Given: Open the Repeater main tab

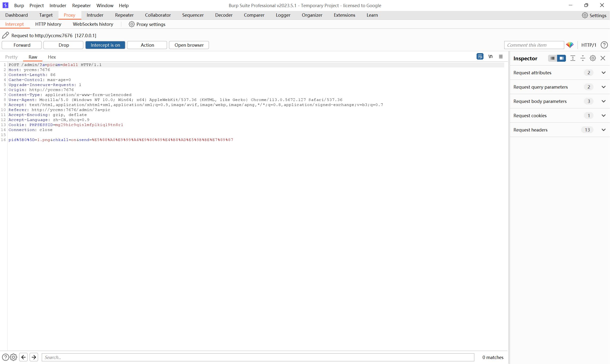Looking at the screenshot, I should point(124,15).
